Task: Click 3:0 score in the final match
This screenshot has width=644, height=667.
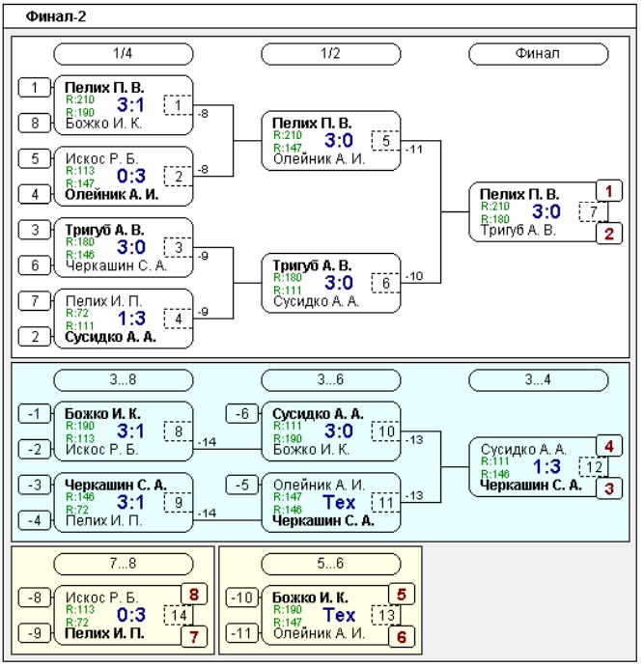Action: point(546,211)
